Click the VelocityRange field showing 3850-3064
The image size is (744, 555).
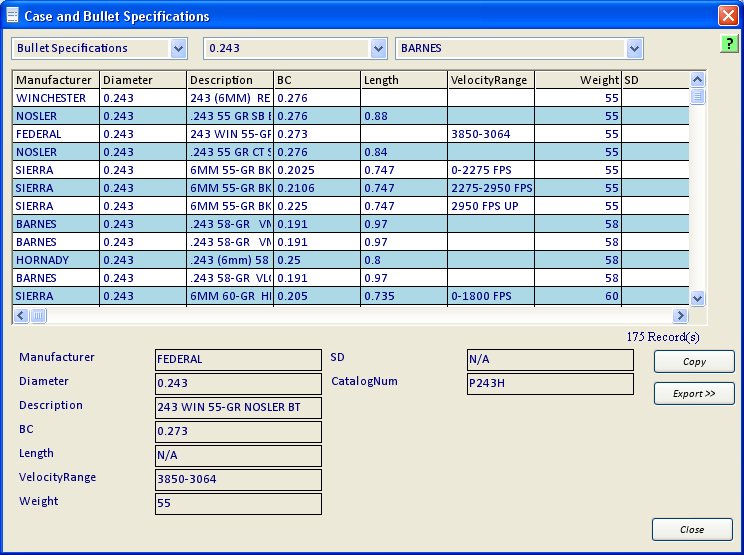(238, 479)
